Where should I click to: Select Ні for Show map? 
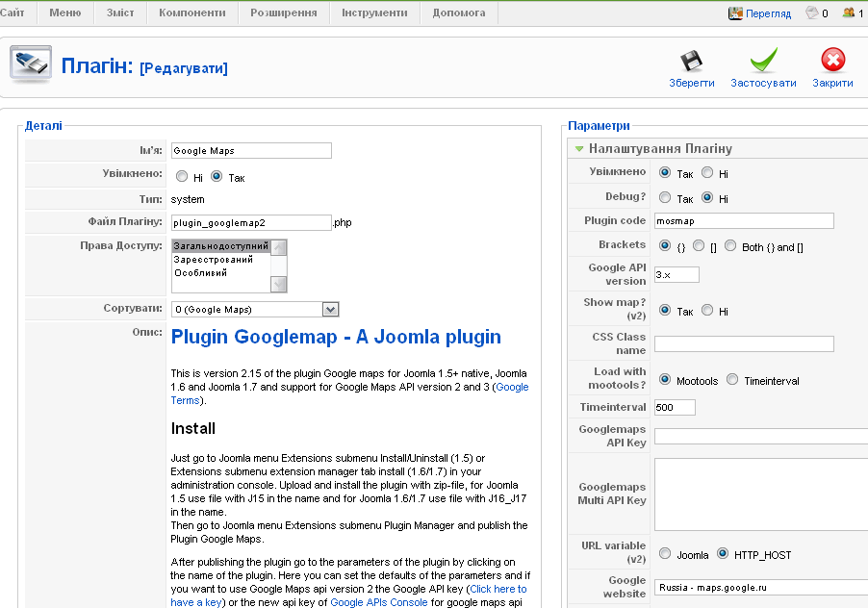(x=707, y=310)
